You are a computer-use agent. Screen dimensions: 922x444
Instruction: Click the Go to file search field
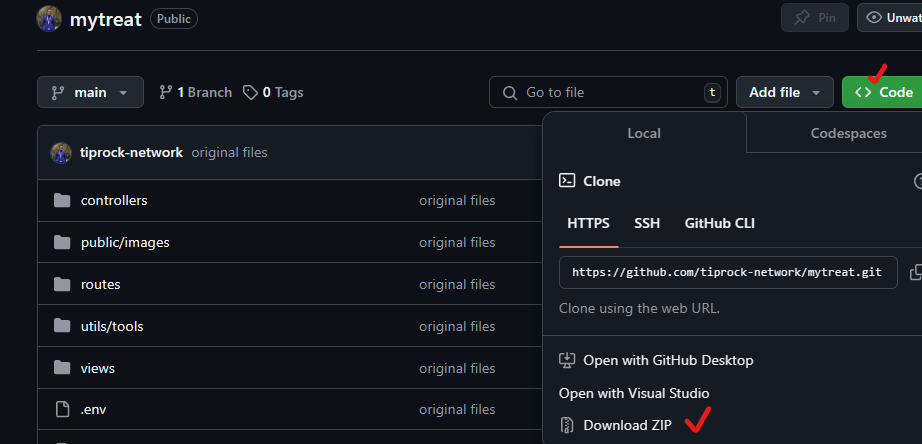pyautogui.click(x=608, y=92)
